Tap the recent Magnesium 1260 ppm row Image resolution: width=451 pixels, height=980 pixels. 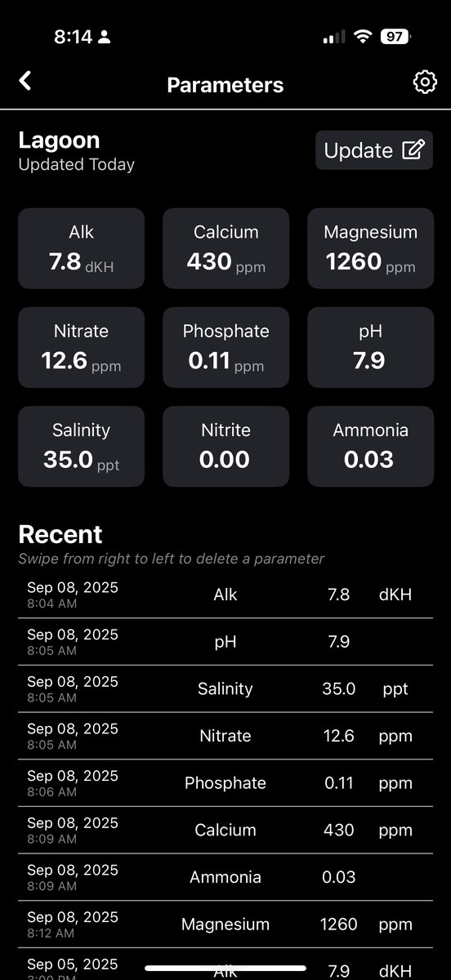pyautogui.click(x=225, y=924)
